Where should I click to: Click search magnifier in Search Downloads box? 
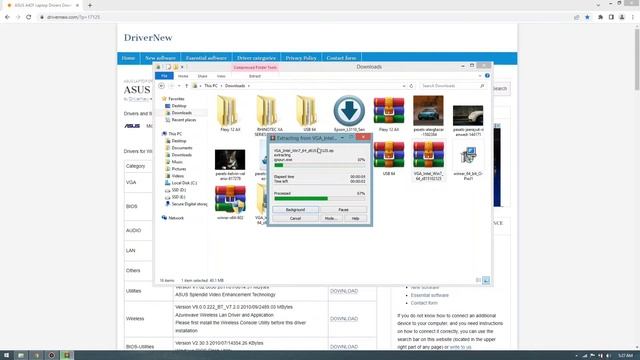(x=482, y=86)
